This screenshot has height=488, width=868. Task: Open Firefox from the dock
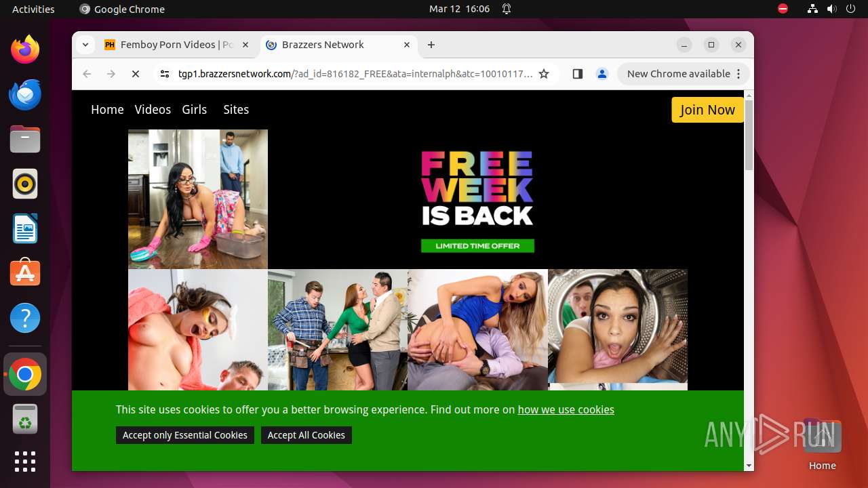click(x=25, y=49)
